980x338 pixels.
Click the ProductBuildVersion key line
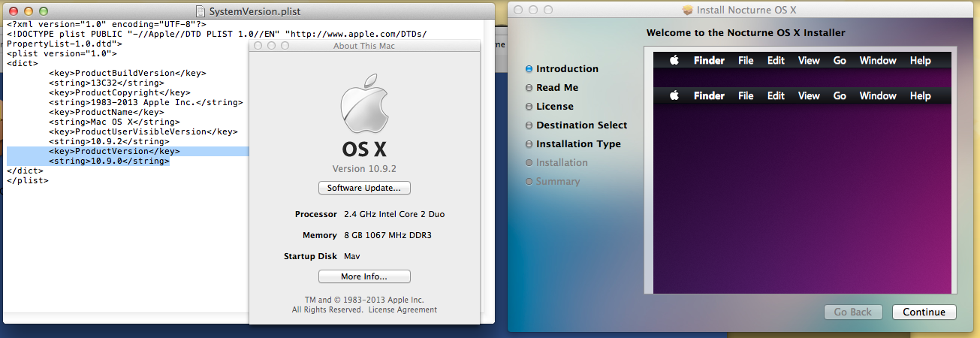pos(128,73)
